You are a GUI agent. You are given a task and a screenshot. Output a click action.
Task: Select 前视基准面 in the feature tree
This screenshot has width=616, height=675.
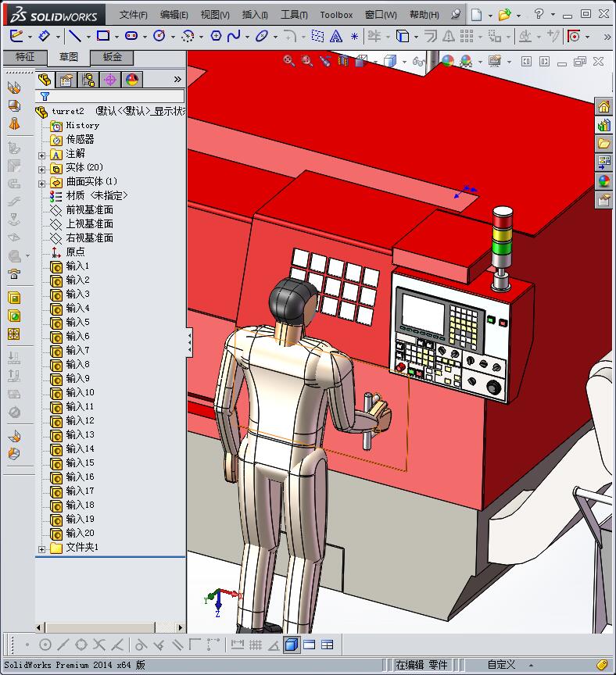tap(89, 209)
